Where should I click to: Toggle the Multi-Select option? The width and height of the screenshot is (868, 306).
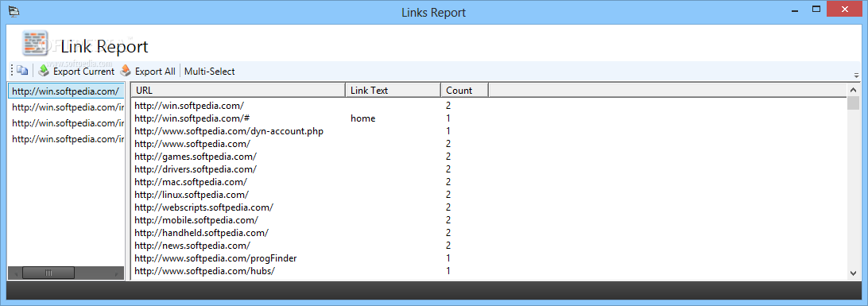coord(209,71)
